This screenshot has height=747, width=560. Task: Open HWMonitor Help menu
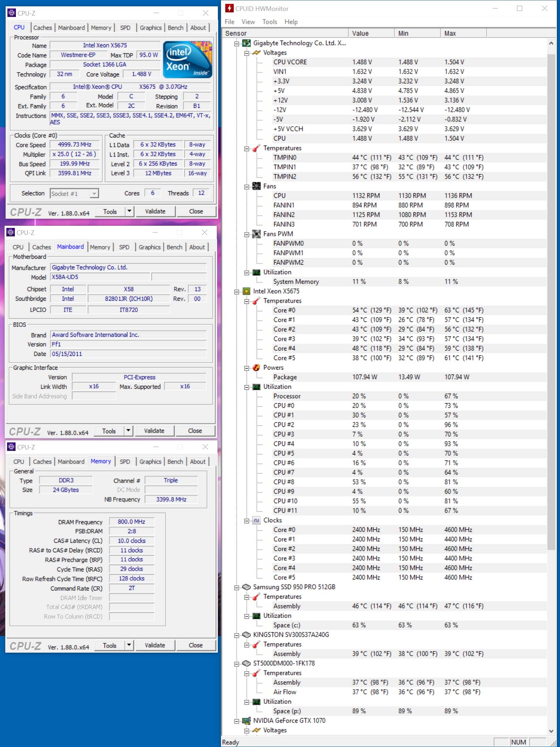click(291, 22)
